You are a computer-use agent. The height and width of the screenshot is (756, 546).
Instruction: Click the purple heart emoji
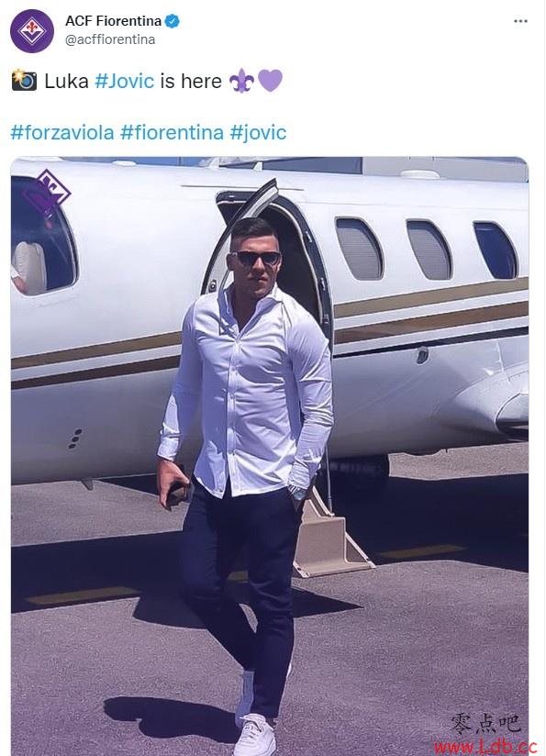(x=270, y=80)
